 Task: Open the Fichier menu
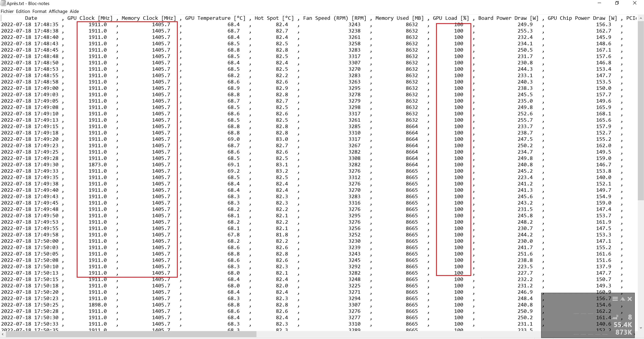tap(7, 11)
